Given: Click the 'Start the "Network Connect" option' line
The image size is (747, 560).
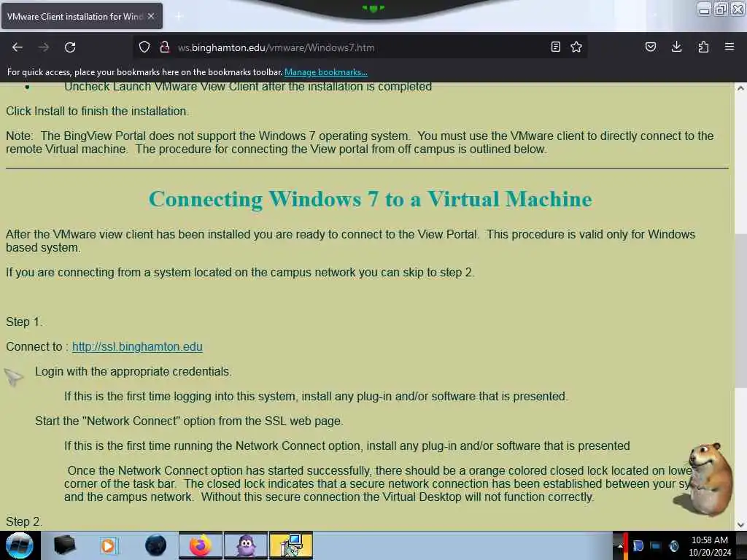Looking at the screenshot, I should pos(189,421).
